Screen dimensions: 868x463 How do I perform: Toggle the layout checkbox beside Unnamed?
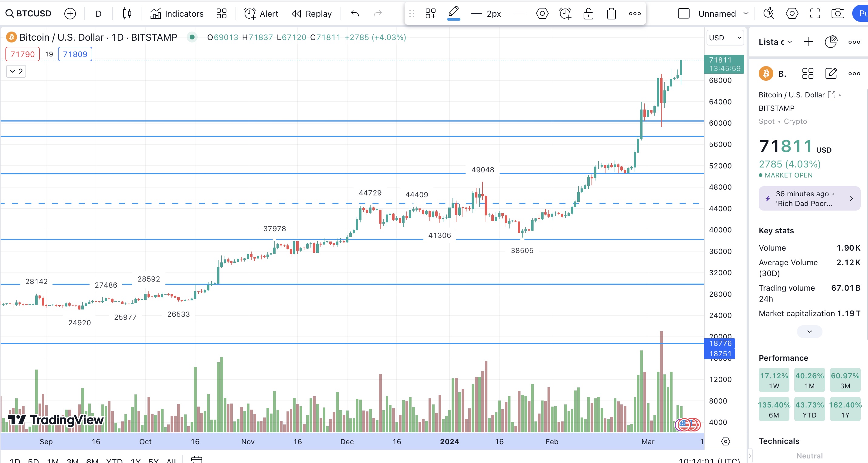(x=684, y=13)
